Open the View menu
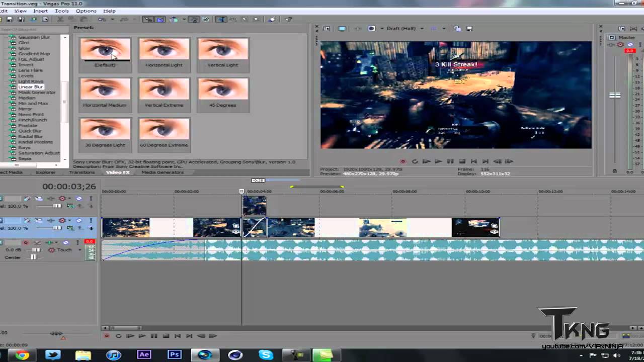This screenshot has height=362, width=644. (x=21, y=11)
